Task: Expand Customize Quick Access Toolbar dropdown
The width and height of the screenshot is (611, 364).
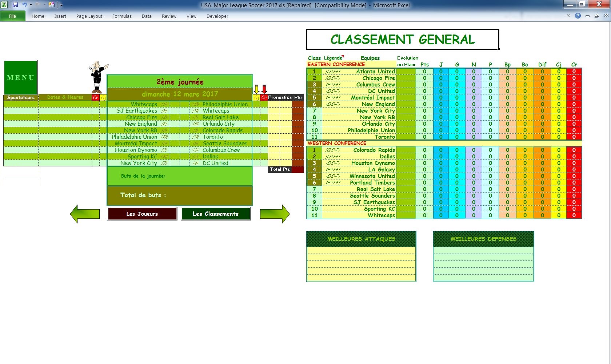Action: pyautogui.click(x=61, y=5)
